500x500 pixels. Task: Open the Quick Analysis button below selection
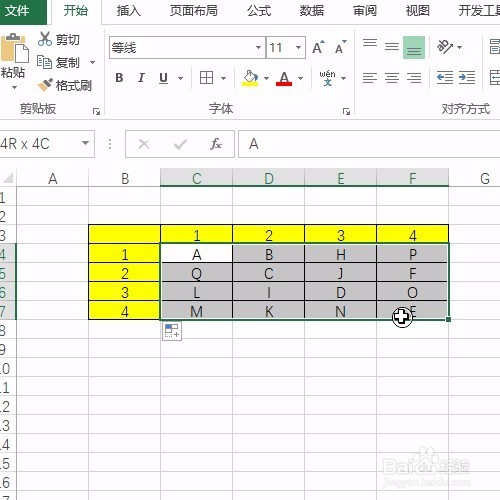pyautogui.click(x=172, y=331)
